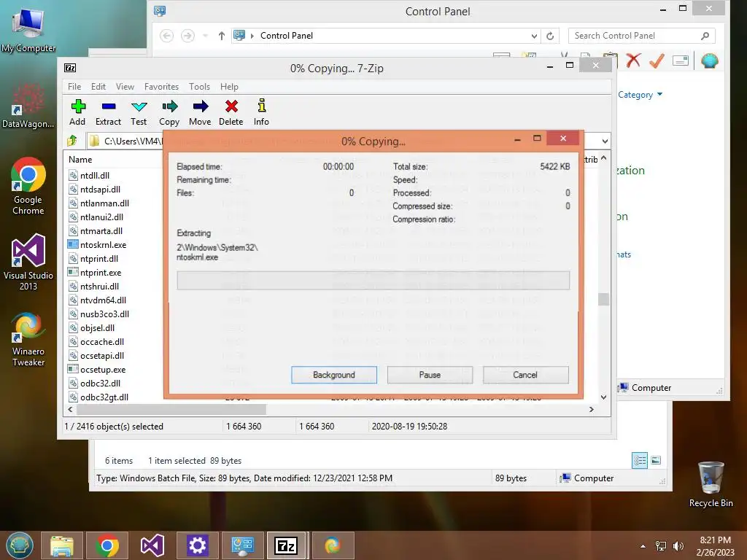Click the network tray icon

661,546
